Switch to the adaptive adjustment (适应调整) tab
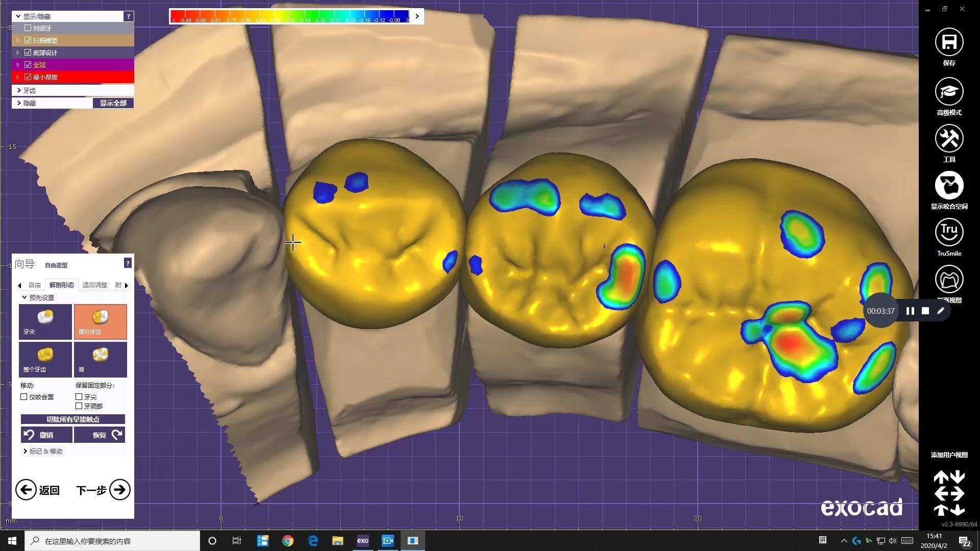Viewport: 980px width, 551px height. click(x=95, y=285)
